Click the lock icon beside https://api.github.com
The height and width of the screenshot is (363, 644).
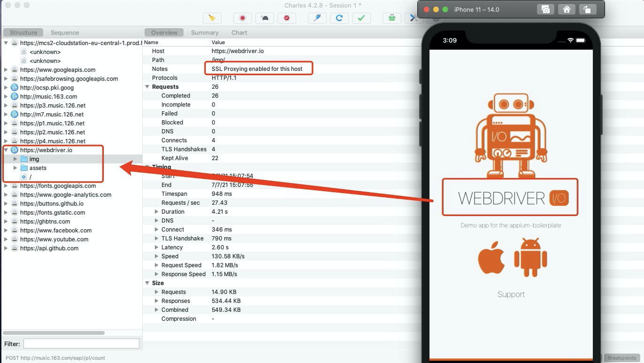pyautogui.click(x=14, y=248)
